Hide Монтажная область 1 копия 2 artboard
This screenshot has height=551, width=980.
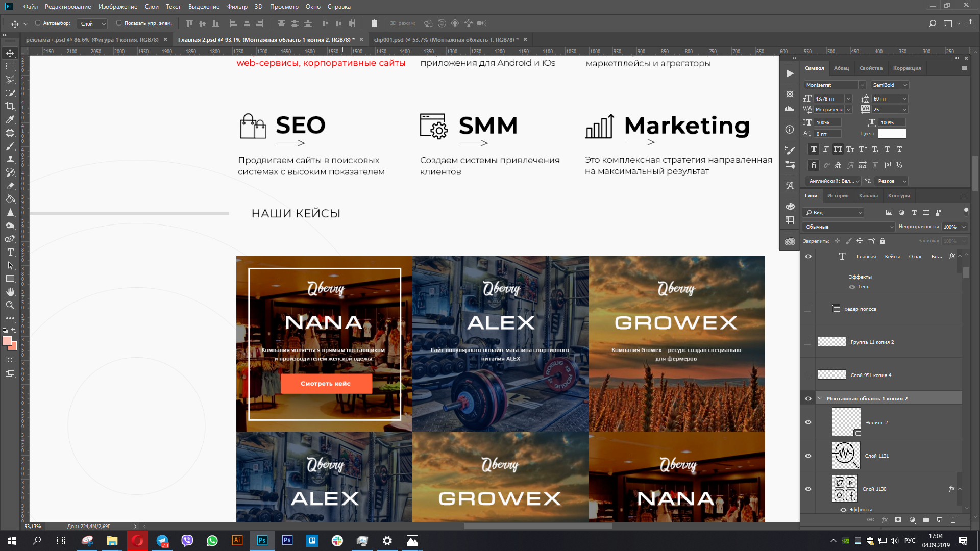[808, 398]
